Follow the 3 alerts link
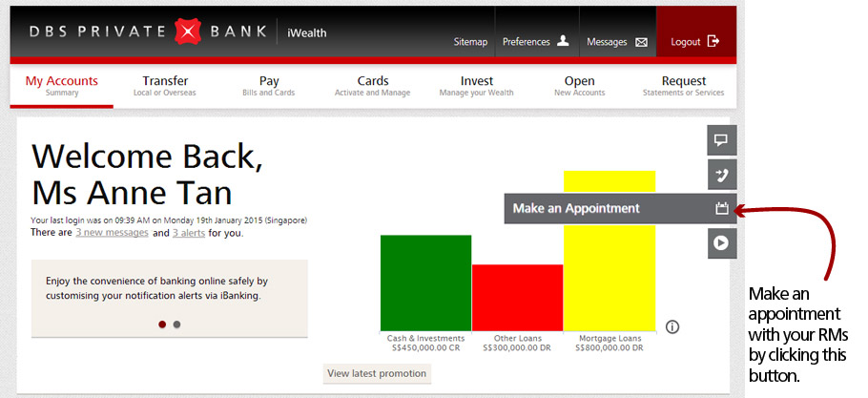Viewport: 868px width, 398px height. pyautogui.click(x=189, y=233)
